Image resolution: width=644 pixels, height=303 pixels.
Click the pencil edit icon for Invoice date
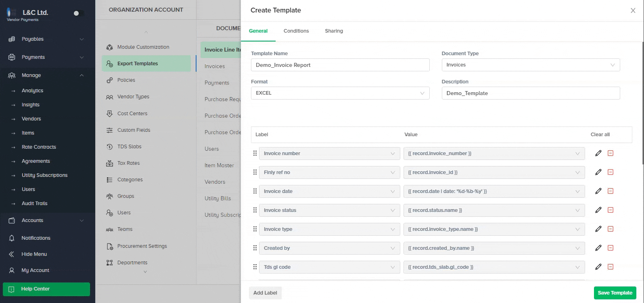(598, 191)
